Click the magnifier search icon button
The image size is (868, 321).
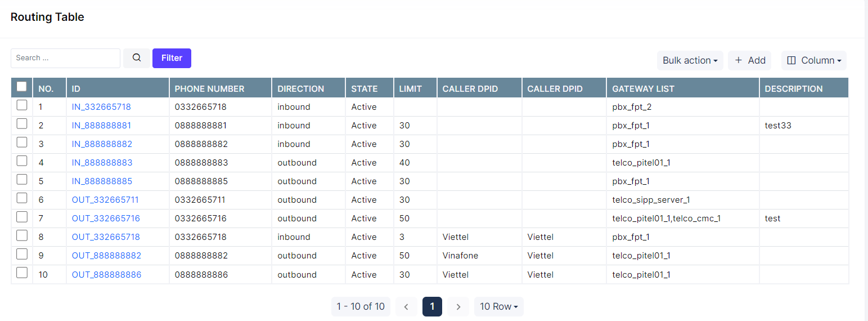[137, 58]
